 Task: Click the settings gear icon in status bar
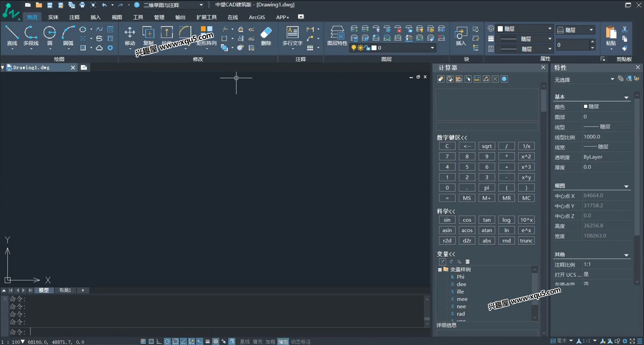click(x=625, y=341)
